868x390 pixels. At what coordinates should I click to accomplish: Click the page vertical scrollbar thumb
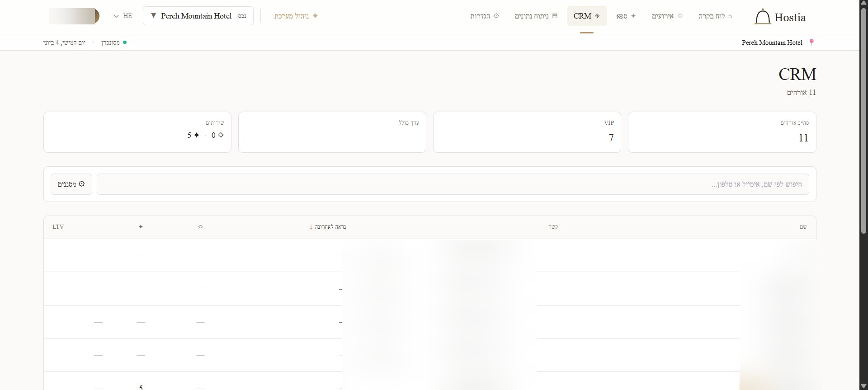point(863,121)
